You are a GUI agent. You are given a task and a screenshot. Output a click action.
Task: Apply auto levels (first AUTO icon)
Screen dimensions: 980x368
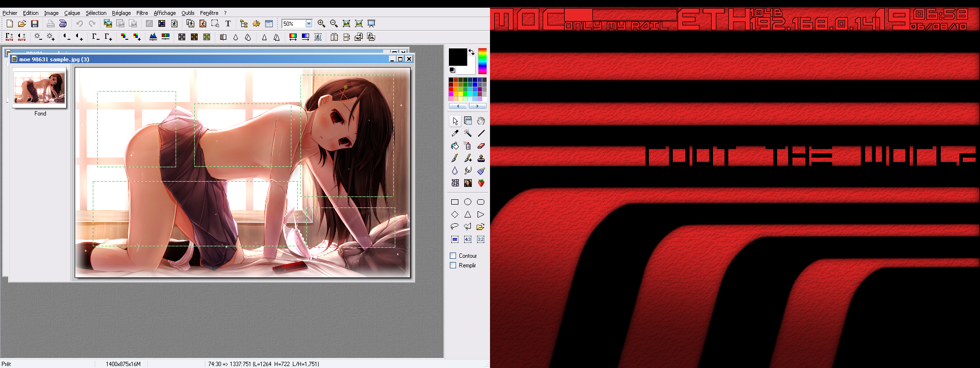pyautogui.click(x=10, y=37)
